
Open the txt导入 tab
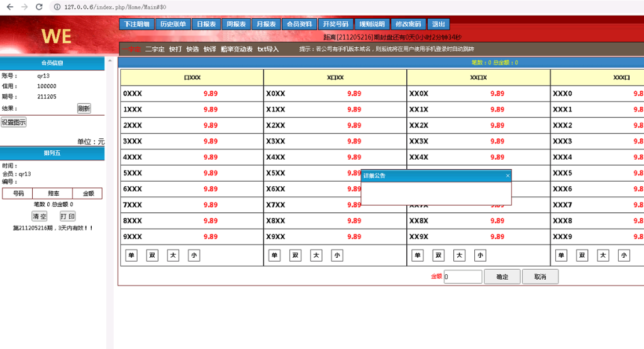(x=268, y=49)
